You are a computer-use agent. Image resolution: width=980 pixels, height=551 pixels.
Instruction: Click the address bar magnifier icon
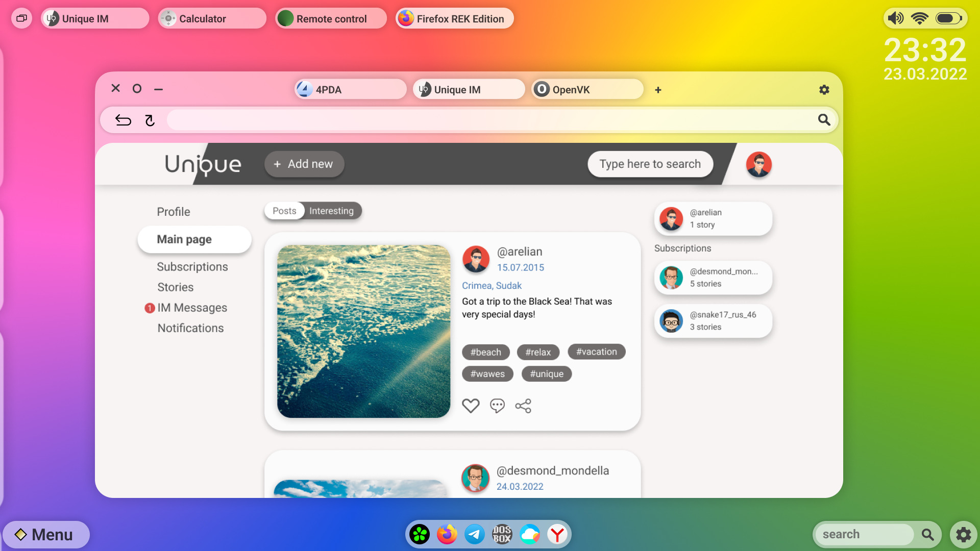[x=824, y=120]
